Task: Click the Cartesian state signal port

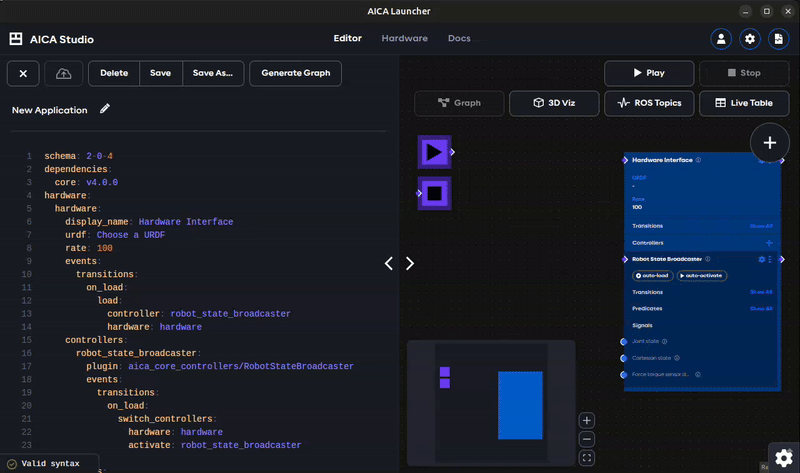Action: [623, 358]
